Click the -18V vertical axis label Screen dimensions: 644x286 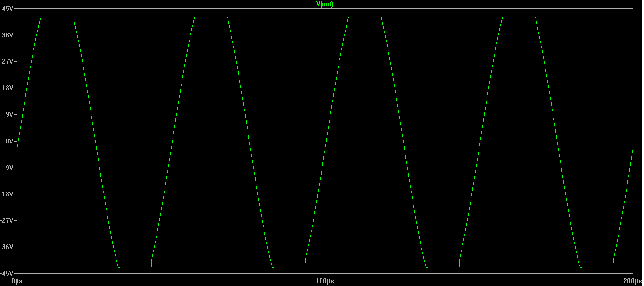coord(8,193)
